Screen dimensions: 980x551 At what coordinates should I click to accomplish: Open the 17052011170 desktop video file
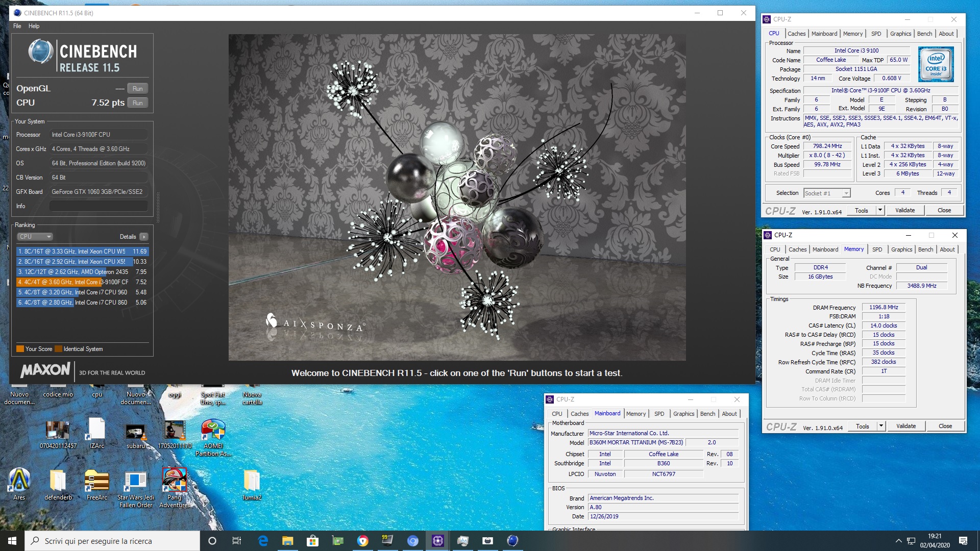pyautogui.click(x=174, y=435)
